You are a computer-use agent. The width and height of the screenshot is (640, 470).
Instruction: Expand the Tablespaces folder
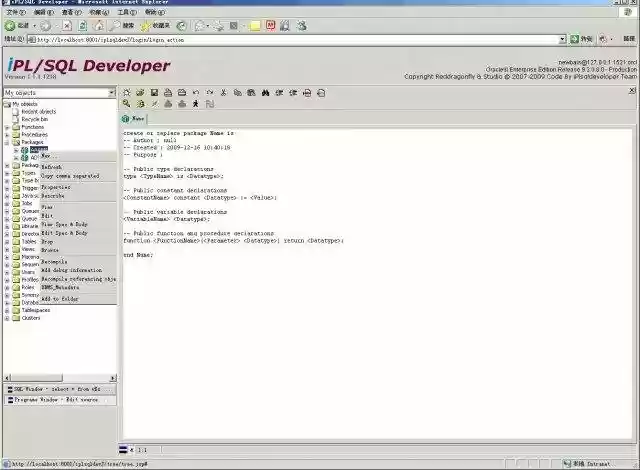tap(7, 310)
